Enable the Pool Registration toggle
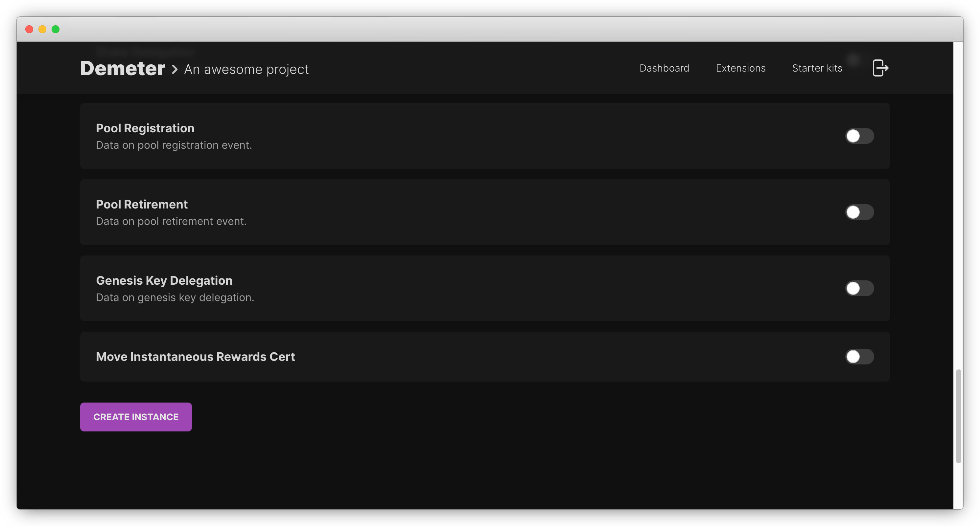This screenshot has width=980, height=526. (x=859, y=136)
